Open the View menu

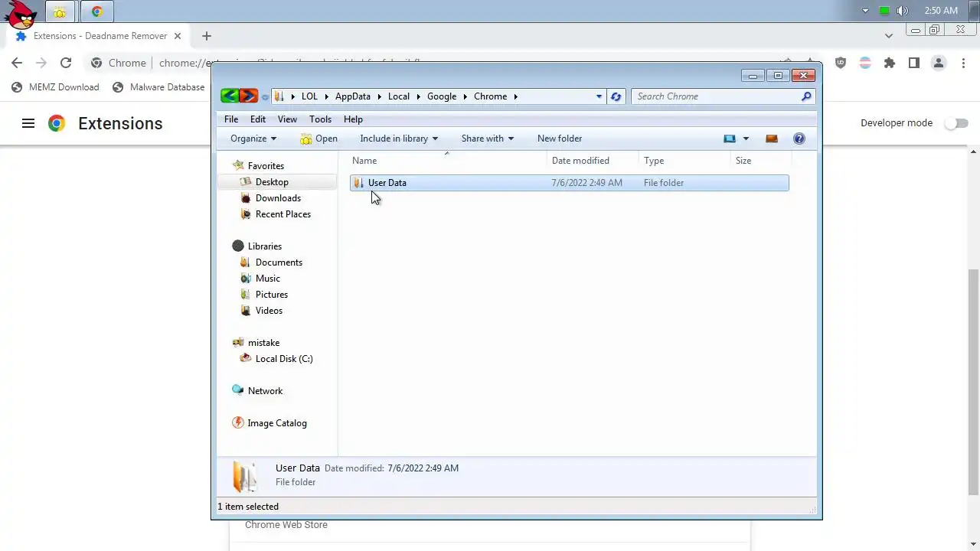tap(287, 119)
